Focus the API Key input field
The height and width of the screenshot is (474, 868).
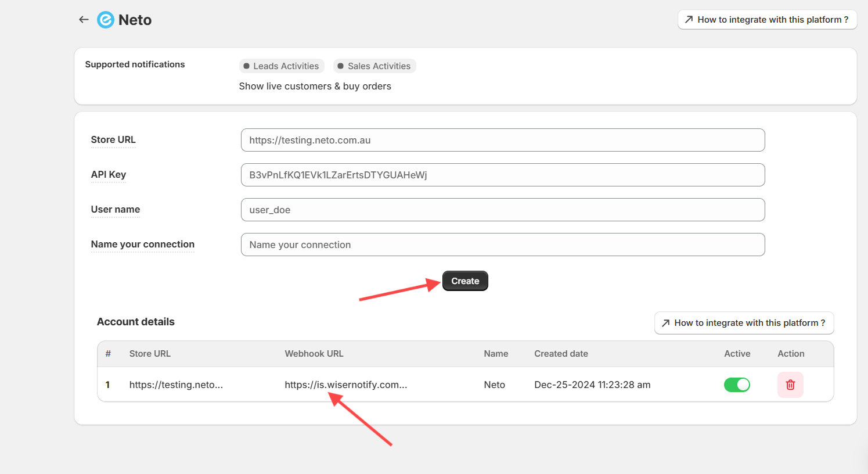(502, 175)
